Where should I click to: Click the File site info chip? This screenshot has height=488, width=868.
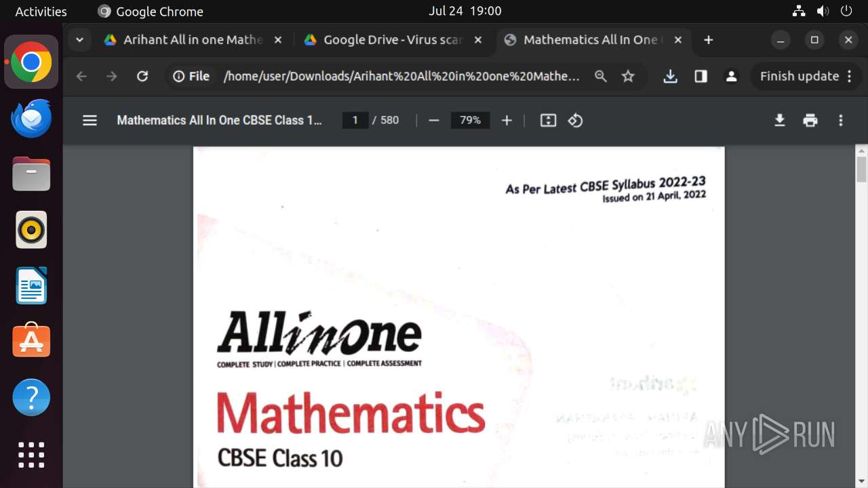click(x=191, y=77)
